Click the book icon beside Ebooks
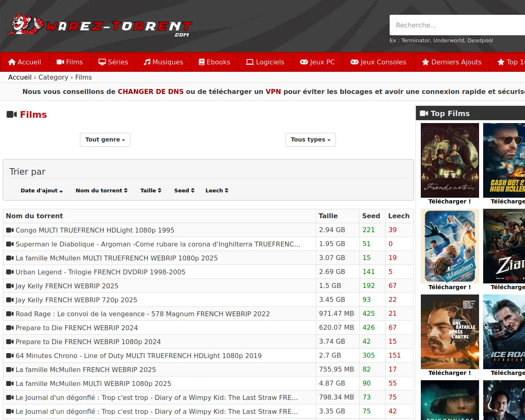 (201, 62)
